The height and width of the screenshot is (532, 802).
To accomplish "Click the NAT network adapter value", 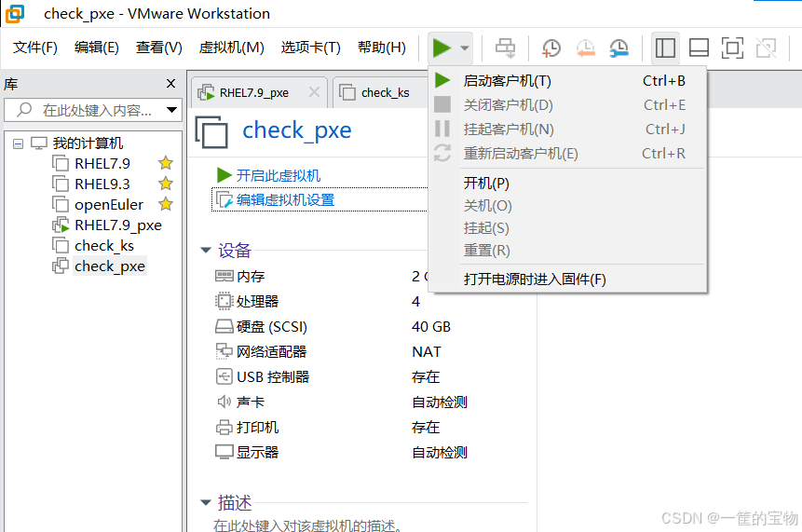I will tap(427, 352).
